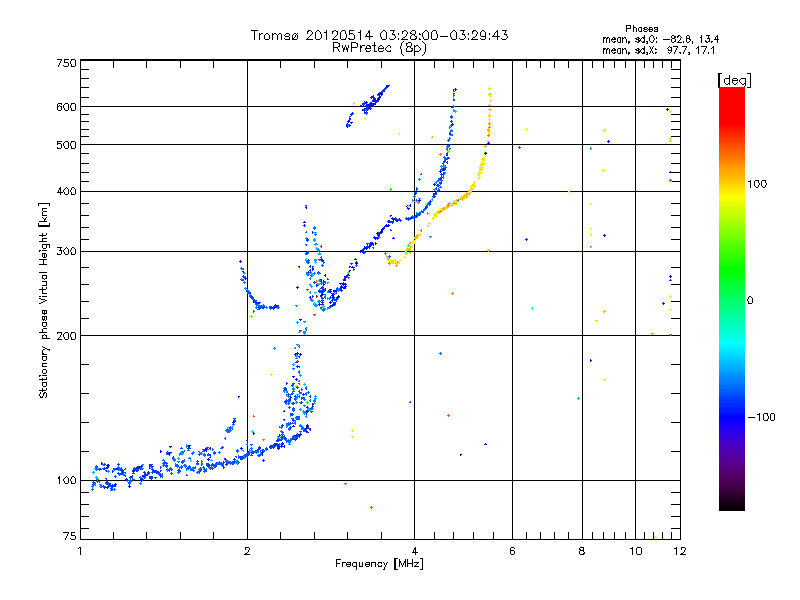Click the x-axis tick label '4'
Viewport: 800px width, 600px height.
415,551
